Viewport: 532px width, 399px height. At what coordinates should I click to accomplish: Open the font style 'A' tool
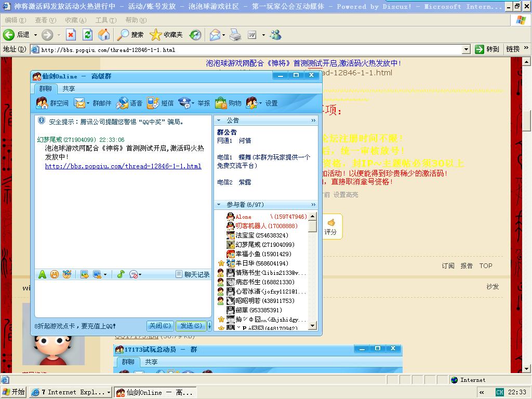[x=43, y=274]
